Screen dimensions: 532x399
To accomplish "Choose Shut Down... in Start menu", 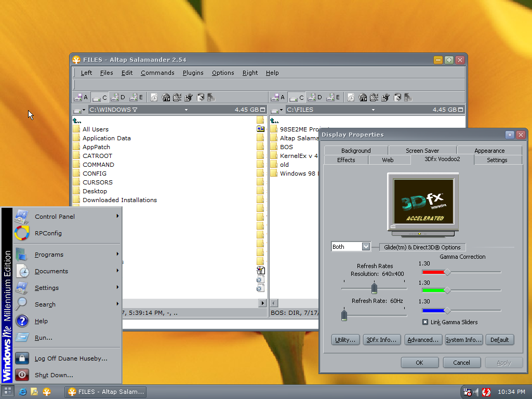I will 67,375.
